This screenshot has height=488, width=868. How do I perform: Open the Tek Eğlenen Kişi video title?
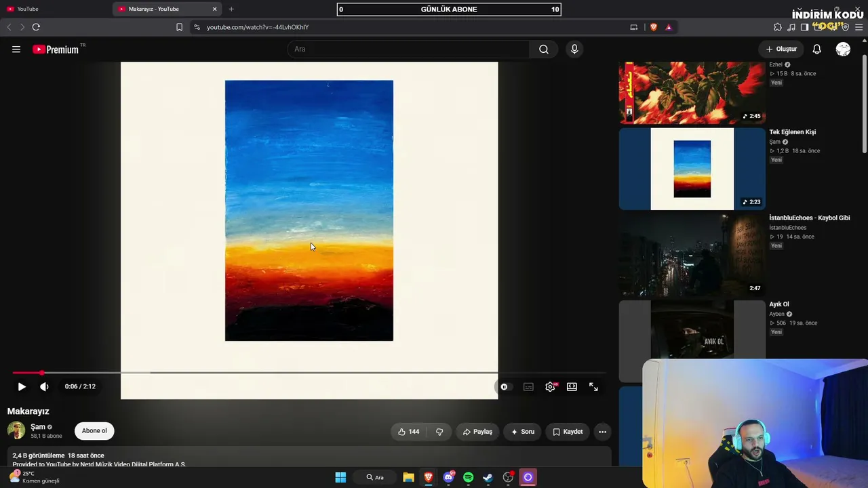(x=792, y=132)
